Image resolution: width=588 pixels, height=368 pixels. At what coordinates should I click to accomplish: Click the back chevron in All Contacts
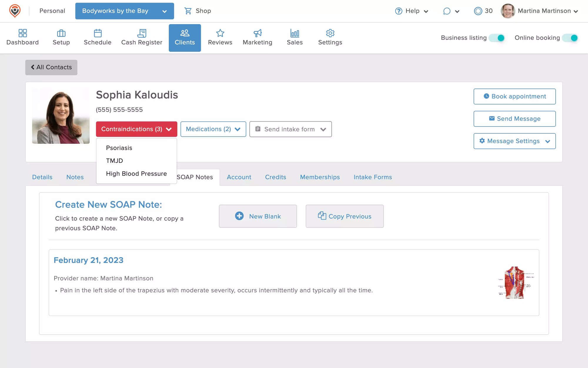coord(33,67)
